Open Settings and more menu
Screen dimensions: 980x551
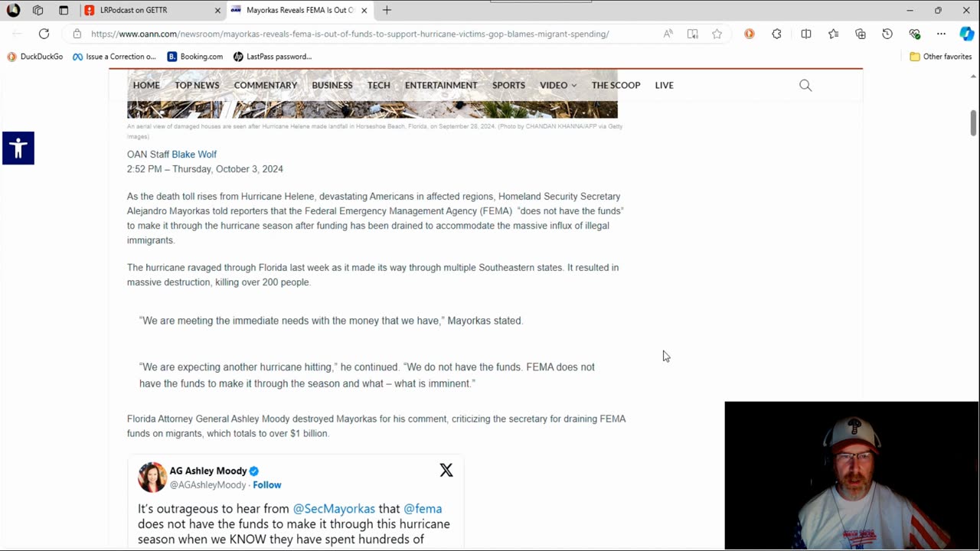click(x=941, y=34)
